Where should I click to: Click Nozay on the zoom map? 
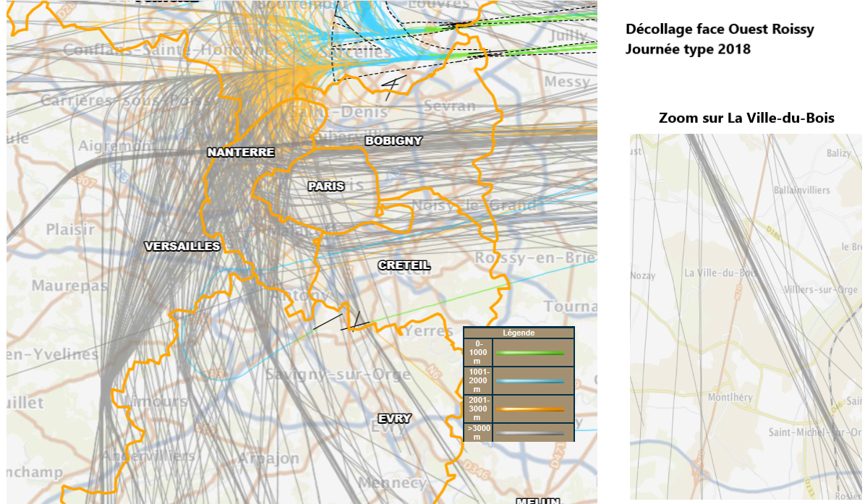point(643,276)
